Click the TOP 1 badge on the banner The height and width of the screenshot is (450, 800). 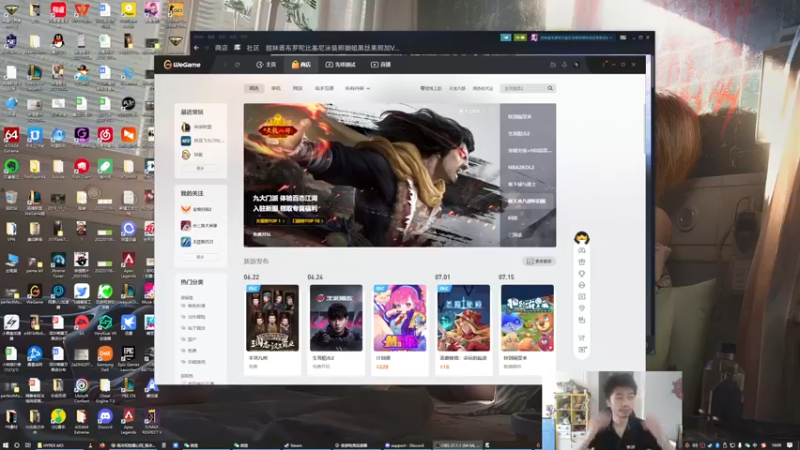270,221
